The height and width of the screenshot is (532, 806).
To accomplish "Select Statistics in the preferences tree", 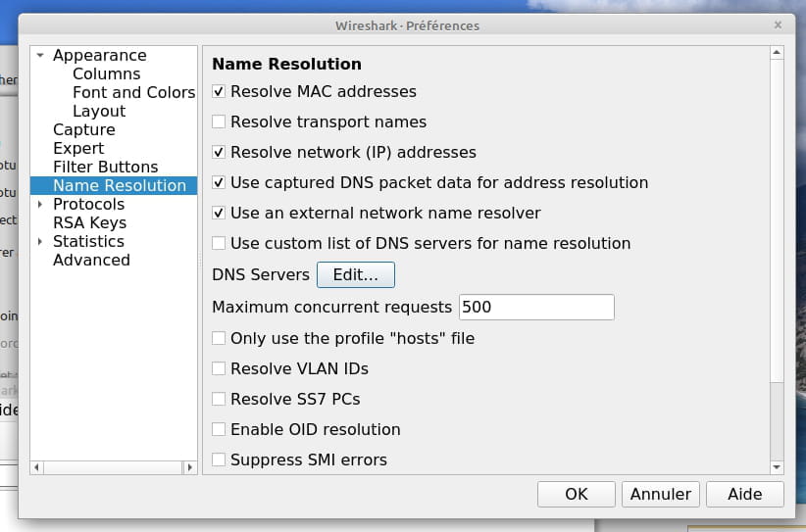I will coord(88,241).
